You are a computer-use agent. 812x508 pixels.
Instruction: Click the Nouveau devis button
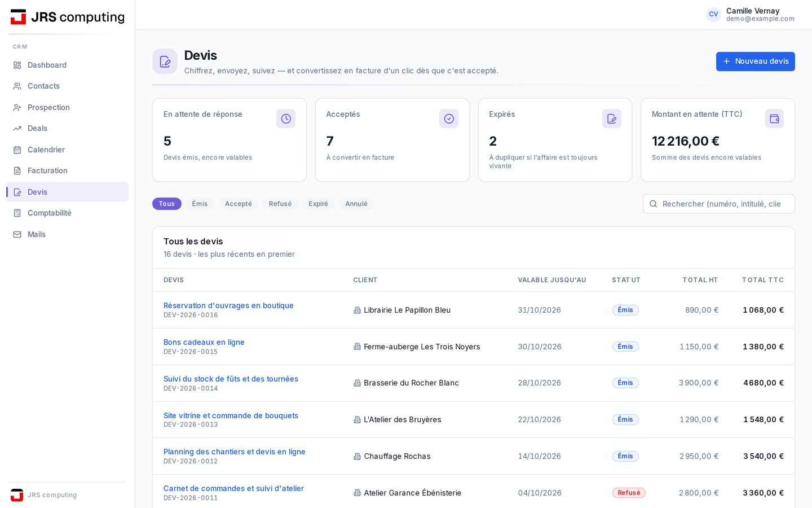(x=756, y=62)
